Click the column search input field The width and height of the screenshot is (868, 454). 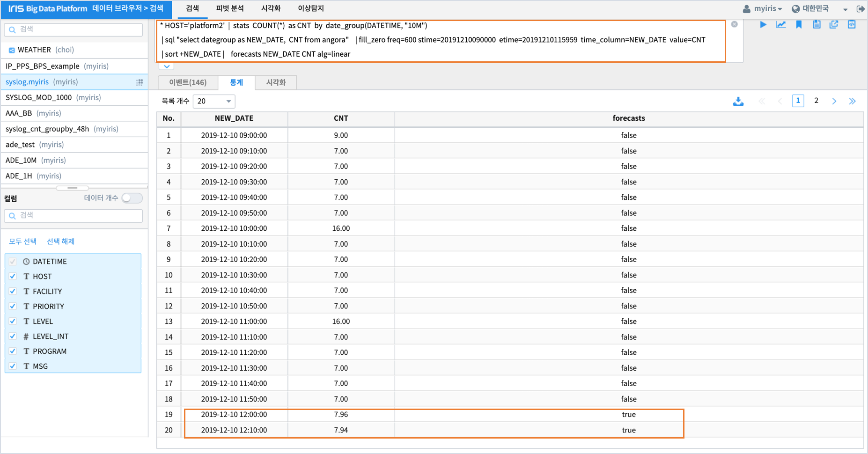[74, 216]
